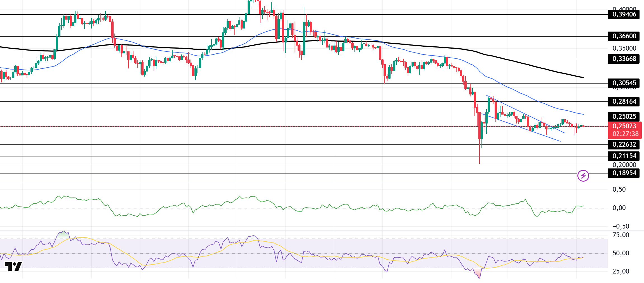Click the 0,00 oscillator scale value
Screen dimensions: 644x283
coord(619,208)
